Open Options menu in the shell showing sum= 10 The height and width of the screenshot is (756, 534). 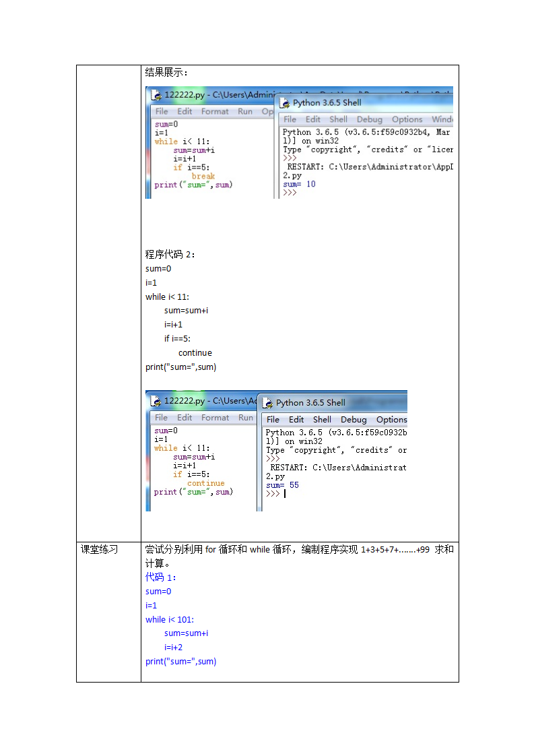(407, 119)
